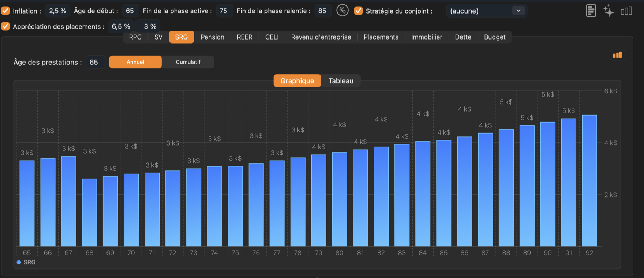644x278 pixels.
Task: Toggle Appréciation des placements checkbox
Action: click(x=5, y=26)
